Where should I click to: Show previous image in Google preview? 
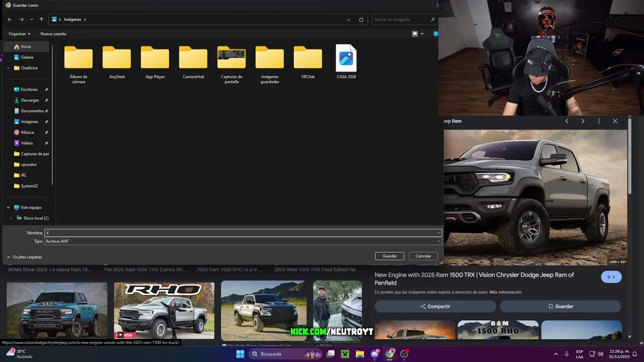567,121
